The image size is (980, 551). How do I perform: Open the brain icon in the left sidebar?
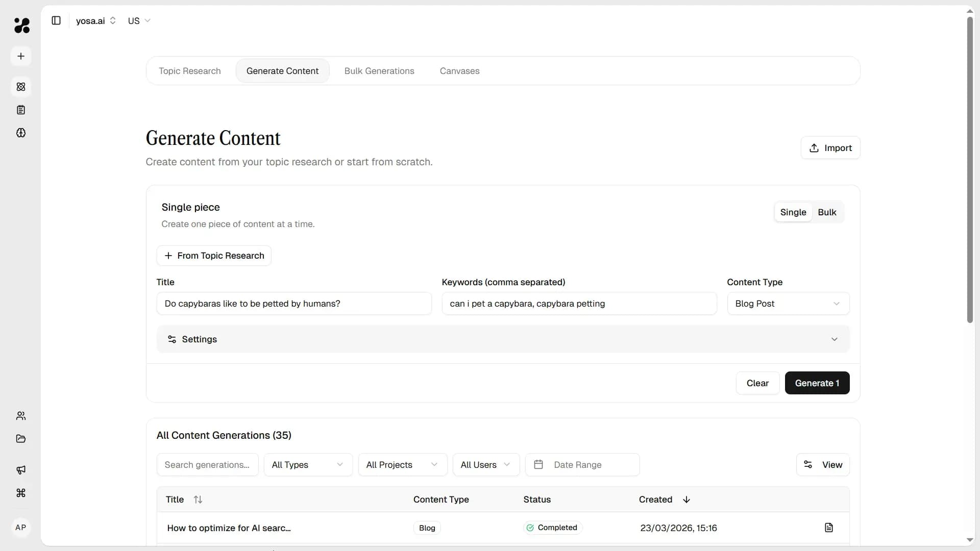tap(20, 133)
